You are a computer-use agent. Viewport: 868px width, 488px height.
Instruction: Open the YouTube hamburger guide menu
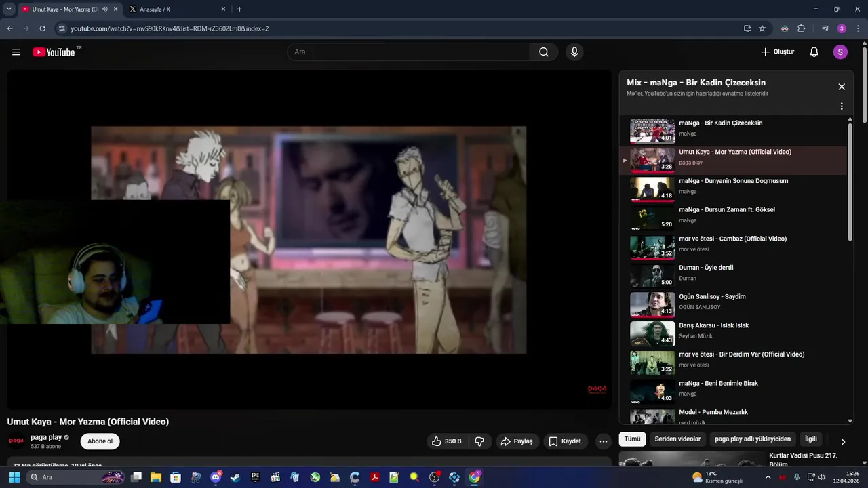[x=16, y=52]
